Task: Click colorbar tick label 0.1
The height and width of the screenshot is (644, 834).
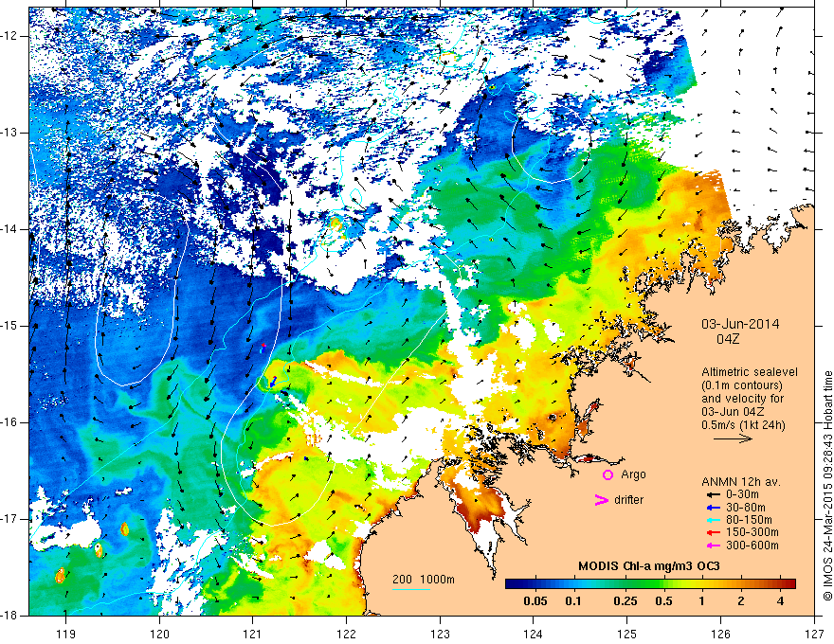Action: [573, 601]
